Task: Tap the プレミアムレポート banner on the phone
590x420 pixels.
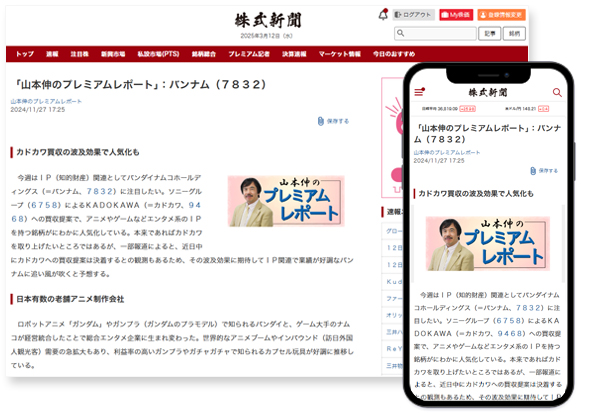Action: click(x=488, y=243)
